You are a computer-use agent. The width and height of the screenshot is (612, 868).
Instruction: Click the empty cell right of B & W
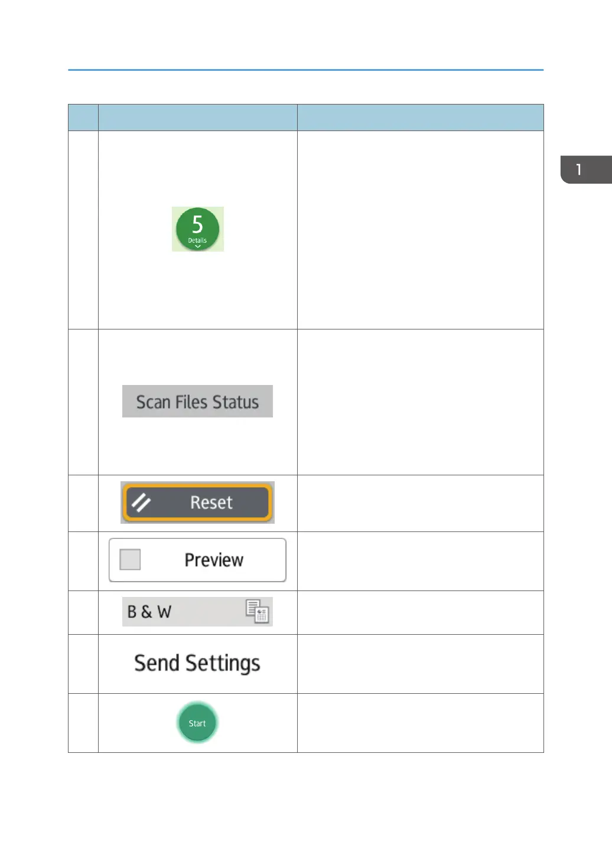(x=420, y=612)
